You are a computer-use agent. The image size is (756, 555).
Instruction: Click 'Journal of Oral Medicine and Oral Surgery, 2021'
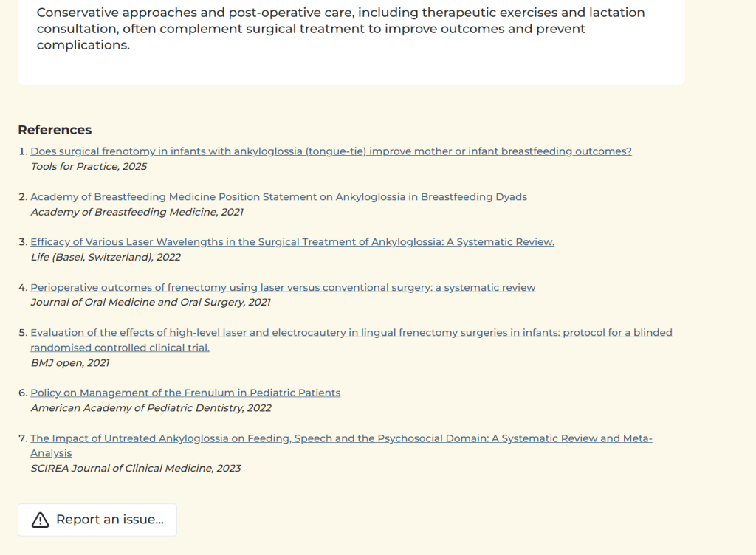(x=151, y=303)
